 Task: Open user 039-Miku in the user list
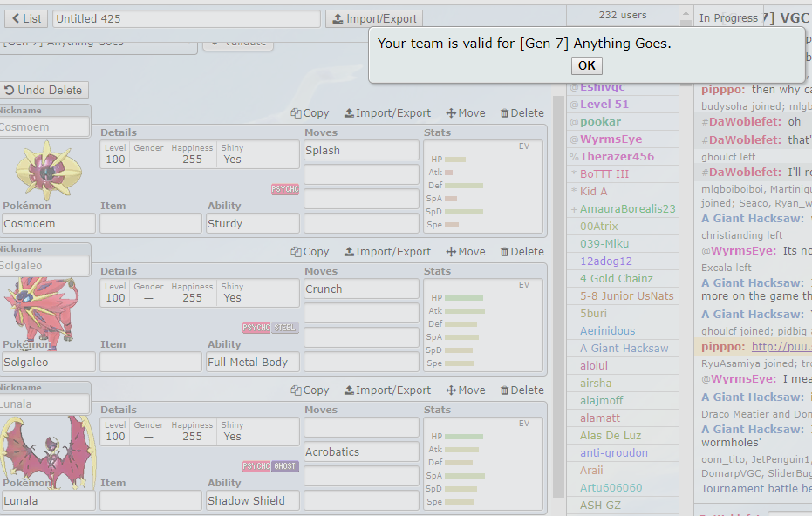point(604,244)
